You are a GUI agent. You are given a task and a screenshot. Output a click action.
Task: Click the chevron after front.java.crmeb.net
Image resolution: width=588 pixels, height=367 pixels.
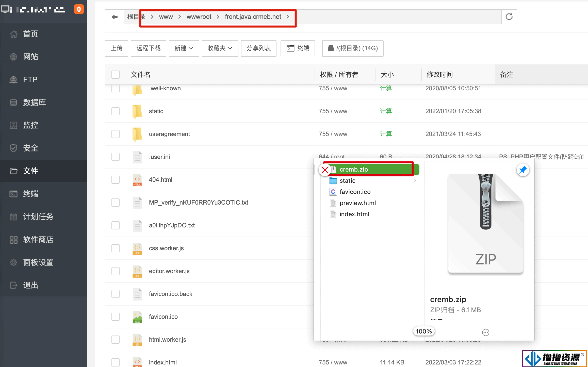288,17
